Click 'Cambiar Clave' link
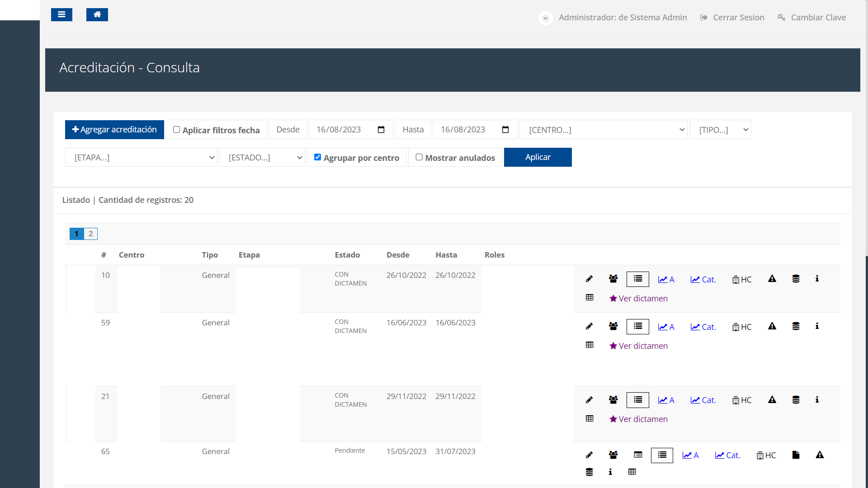Screen dimensions: 868x488 tap(811, 18)
